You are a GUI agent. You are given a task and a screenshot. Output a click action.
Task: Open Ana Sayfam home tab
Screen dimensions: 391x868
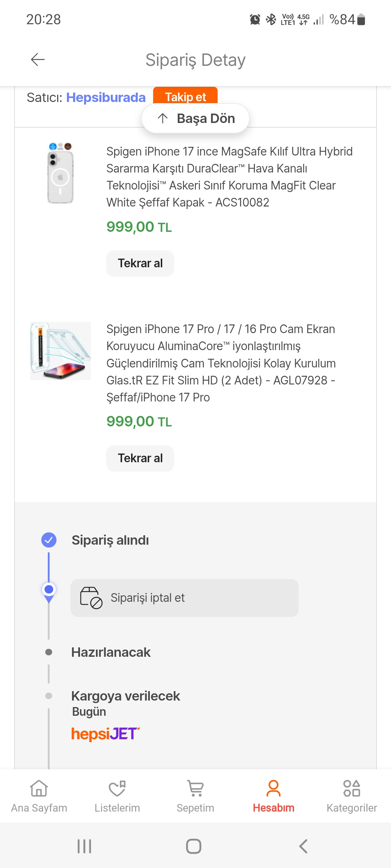[39, 795]
